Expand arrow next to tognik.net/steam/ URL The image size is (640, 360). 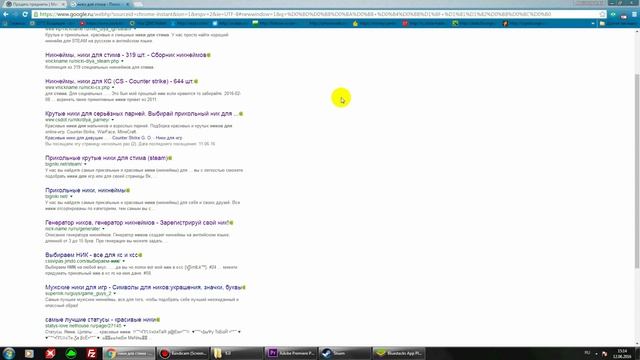tap(85, 164)
